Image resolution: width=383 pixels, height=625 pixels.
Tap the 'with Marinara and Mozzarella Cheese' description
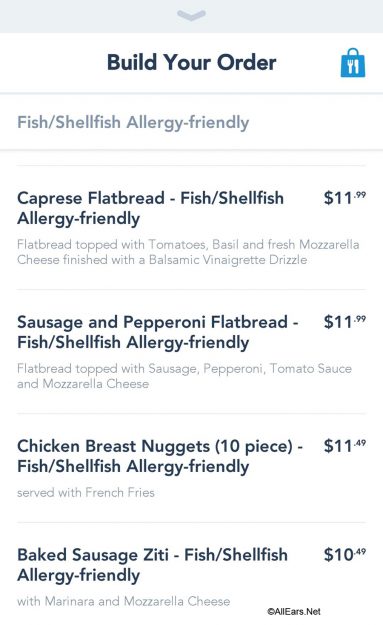pos(124,601)
